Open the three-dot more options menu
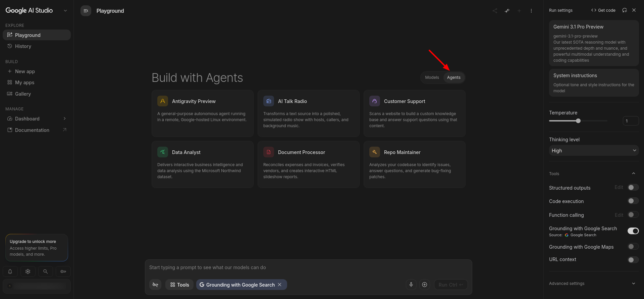This screenshot has width=644, height=299. pyautogui.click(x=531, y=11)
